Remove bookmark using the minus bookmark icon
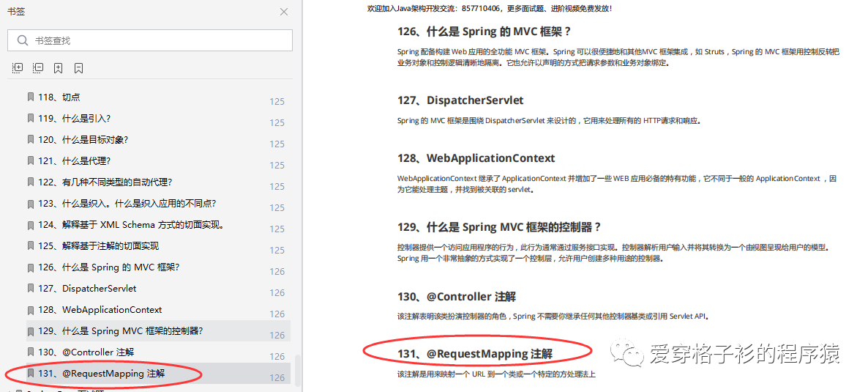Image resolution: width=868 pixels, height=392 pixels. click(x=78, y=68)
